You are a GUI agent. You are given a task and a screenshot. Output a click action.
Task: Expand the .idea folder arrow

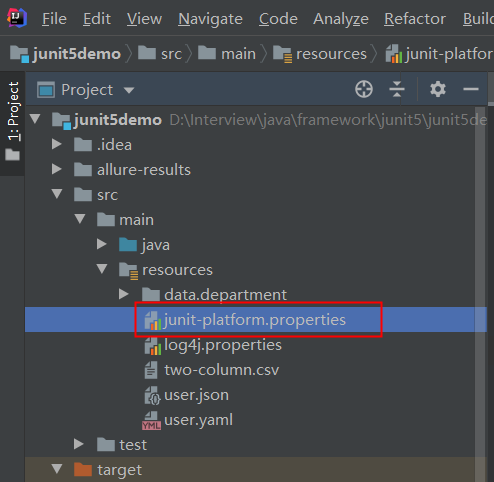(x=57, y=144)
